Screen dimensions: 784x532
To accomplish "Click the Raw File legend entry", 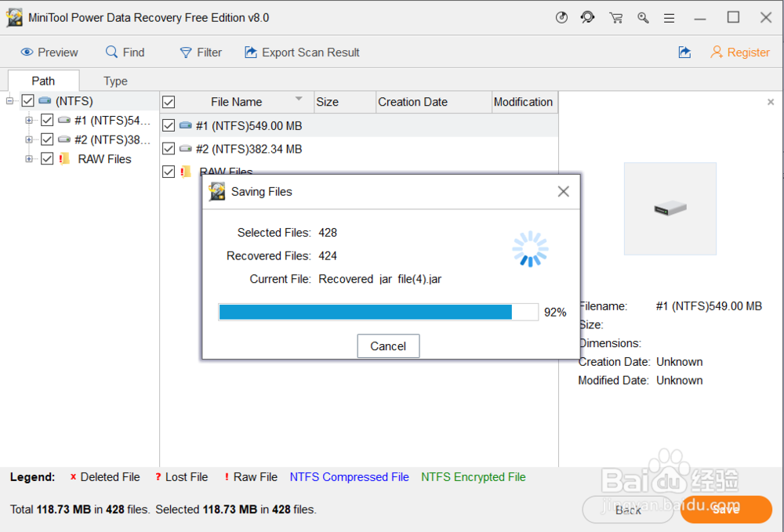I will click(x=251, y=477).
